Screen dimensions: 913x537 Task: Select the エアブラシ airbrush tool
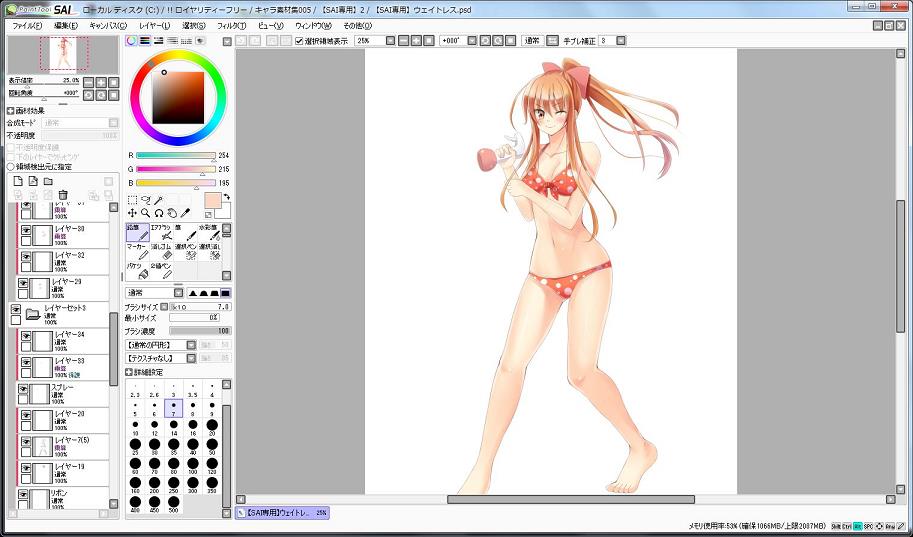[x=160, y=232]
